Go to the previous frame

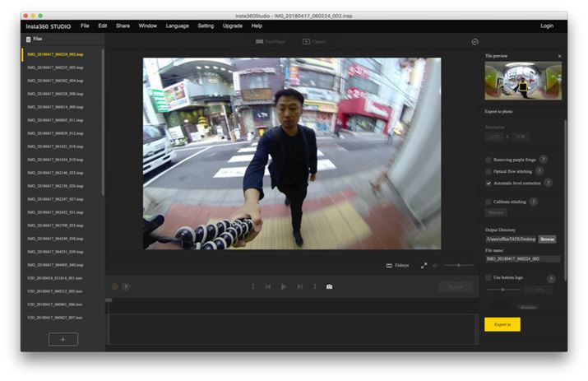click(x=268, y=287)
